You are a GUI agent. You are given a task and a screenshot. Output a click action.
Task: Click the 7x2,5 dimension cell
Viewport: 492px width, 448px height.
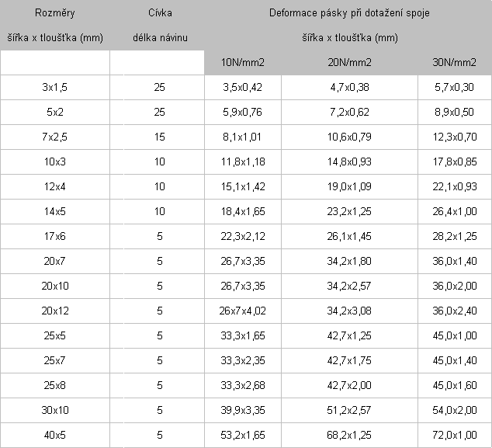click(55, 137)
